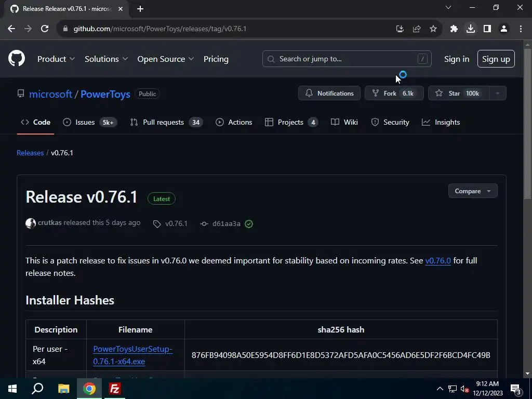The image size is (532, 399).
Task: Close the Release v0.76.1 browser tab
Action: tap(120, 9)
